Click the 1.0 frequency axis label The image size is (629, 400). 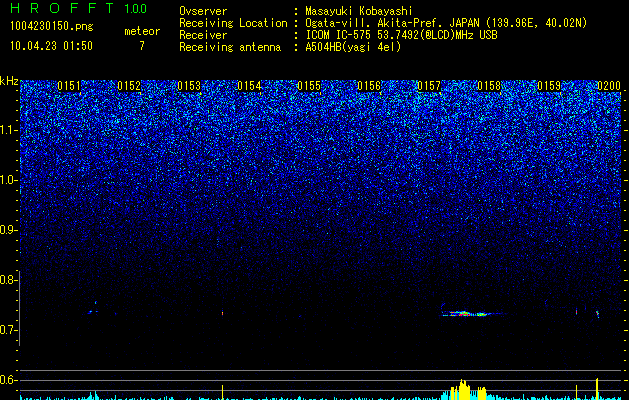9,180
